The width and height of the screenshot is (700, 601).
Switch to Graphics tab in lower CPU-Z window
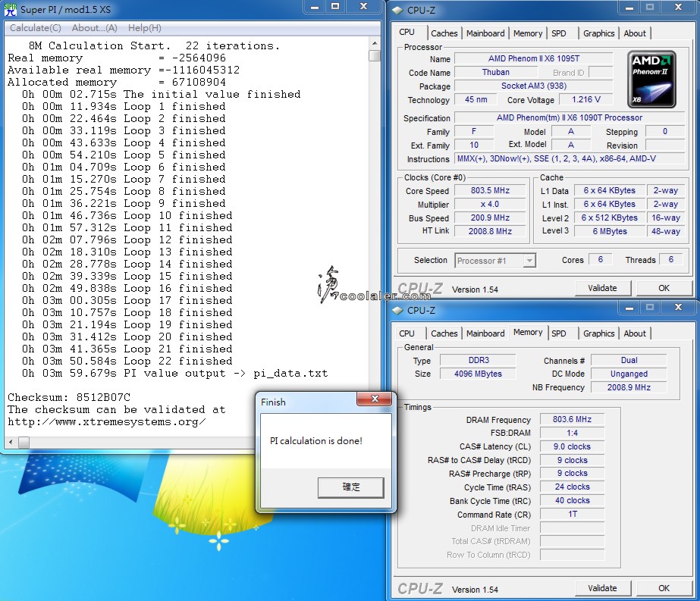[x=598, y=333]
